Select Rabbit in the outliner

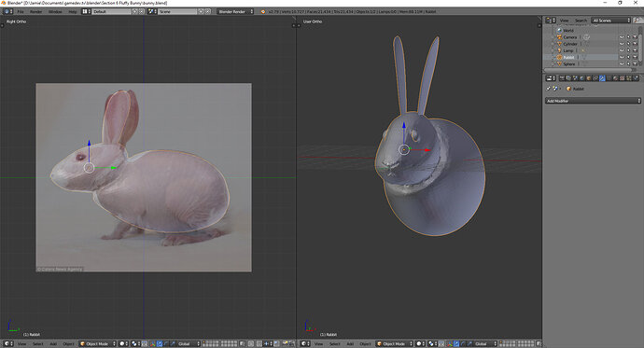568,58
